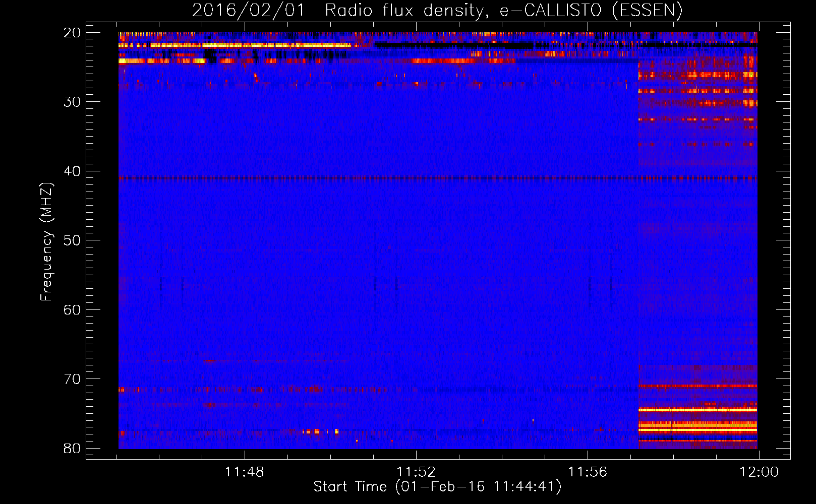816x504 pixels.
Task: Select the 11:52 time tick label
Action: pyautogui.click(x=416, y=472)
